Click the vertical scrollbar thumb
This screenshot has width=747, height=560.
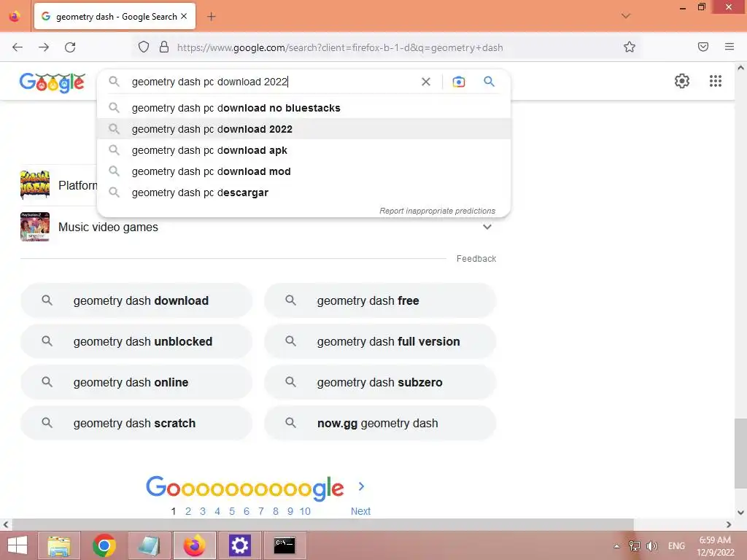(x=740, y=454)
